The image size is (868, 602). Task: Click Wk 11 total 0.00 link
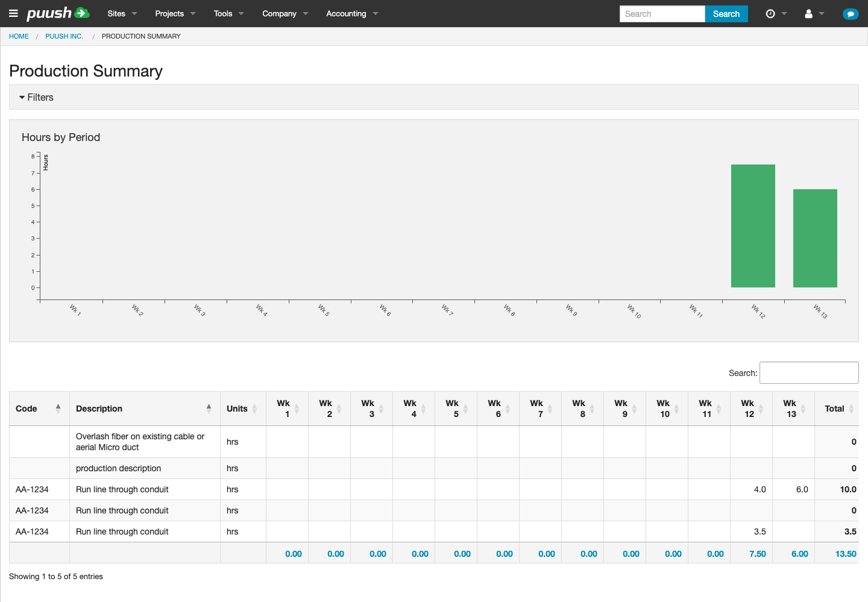point(715,554)
